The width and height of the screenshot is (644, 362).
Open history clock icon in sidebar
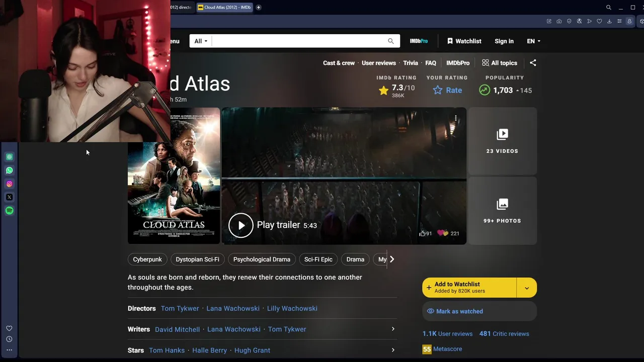coord(9,339)
